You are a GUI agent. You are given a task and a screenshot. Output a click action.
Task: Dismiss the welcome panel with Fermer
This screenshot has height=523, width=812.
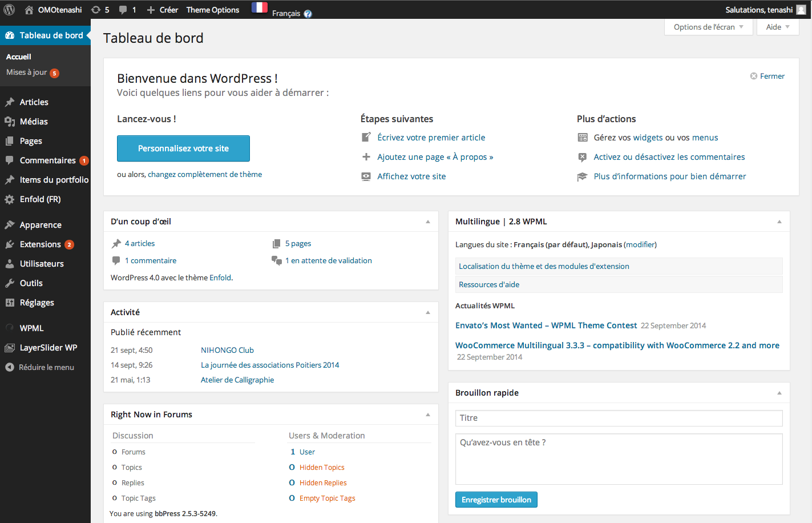click(767, 76)
